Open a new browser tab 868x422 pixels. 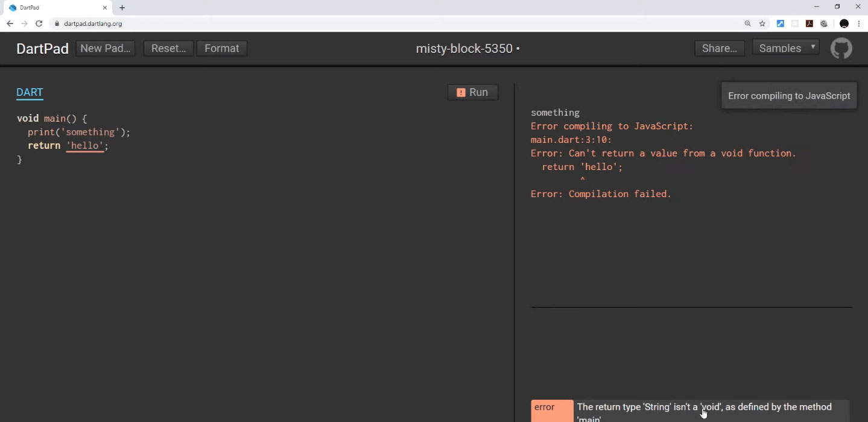122,8
